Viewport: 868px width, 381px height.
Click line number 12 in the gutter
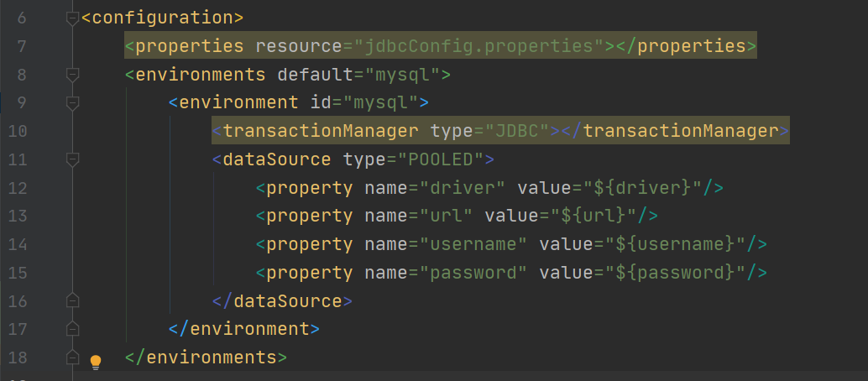16,188
